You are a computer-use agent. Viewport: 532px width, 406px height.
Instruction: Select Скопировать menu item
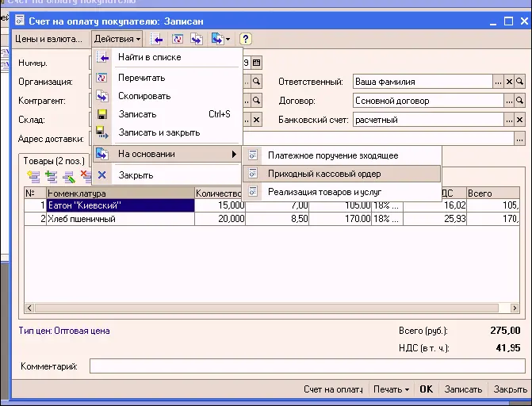(167, 96)
